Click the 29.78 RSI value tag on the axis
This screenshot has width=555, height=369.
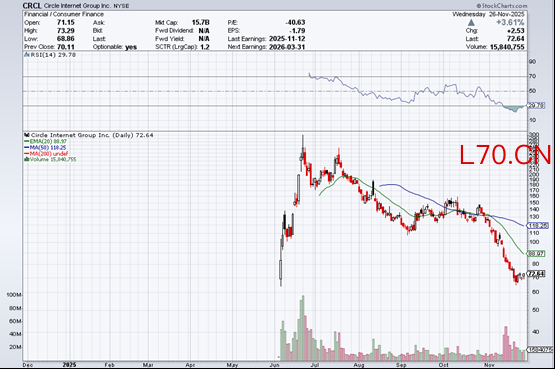click(536, 105)
